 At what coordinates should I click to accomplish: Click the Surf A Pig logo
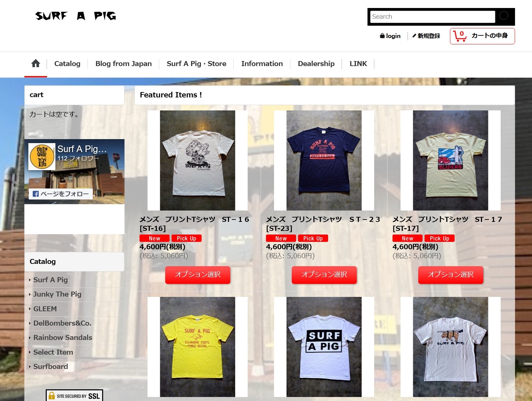click(x=76, y=16)
